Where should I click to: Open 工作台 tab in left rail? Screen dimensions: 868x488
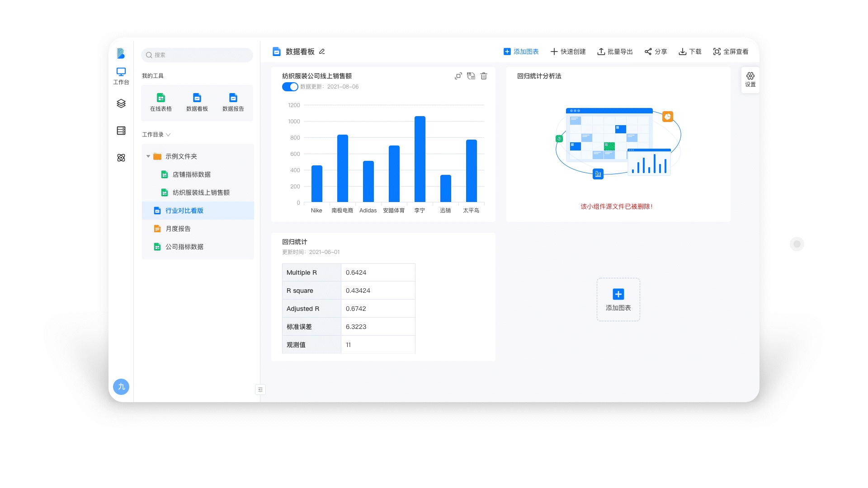point(121,76)
